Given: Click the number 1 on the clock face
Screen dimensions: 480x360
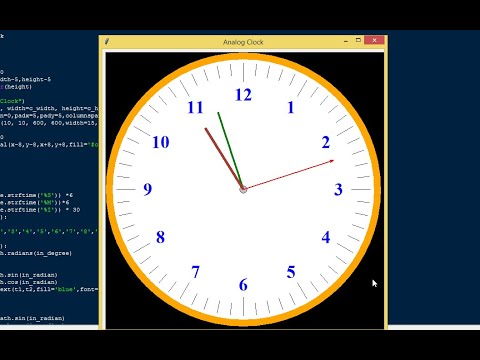Looking at the screenshot, I should pos(291,108).
